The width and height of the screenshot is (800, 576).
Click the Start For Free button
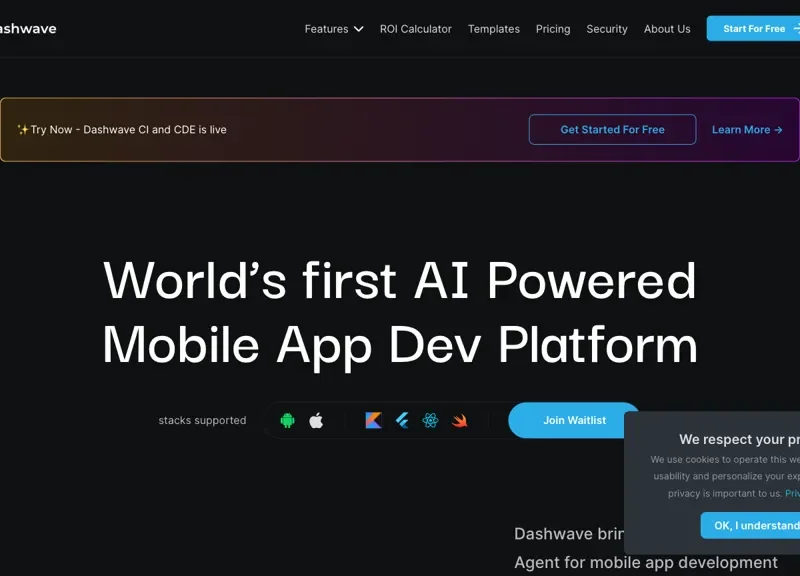tap(753, 29)
